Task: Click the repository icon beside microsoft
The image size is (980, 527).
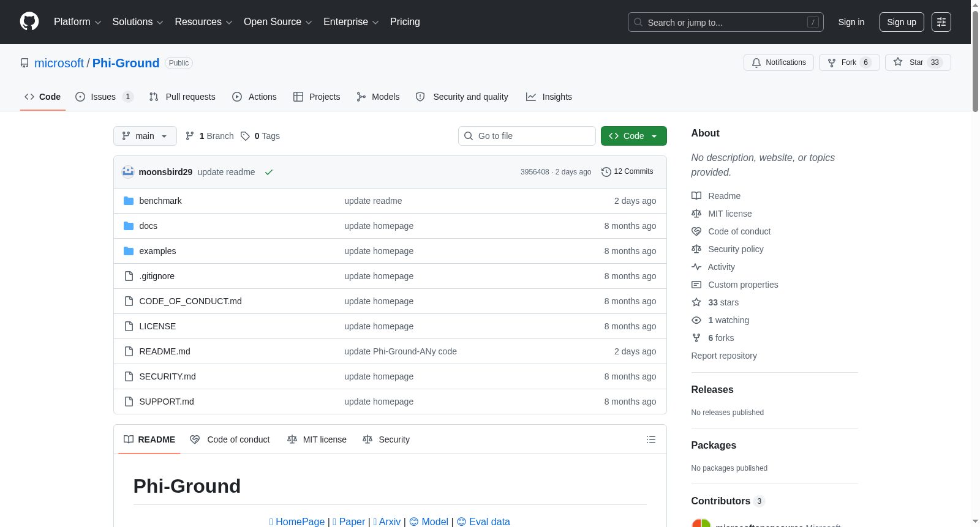Action: [x=24, y=63]
